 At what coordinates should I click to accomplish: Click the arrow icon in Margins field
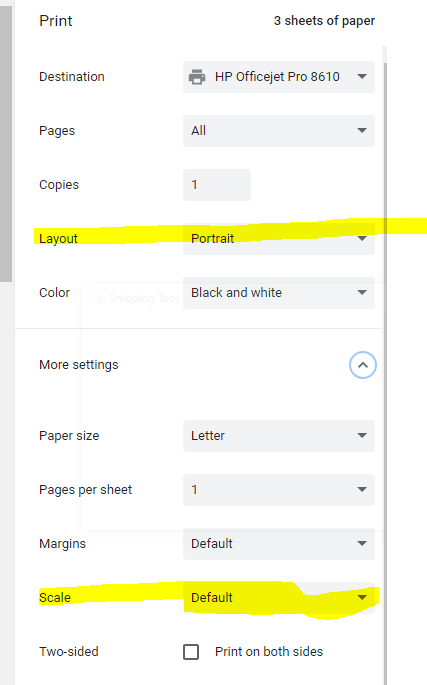tap(362, 544)
